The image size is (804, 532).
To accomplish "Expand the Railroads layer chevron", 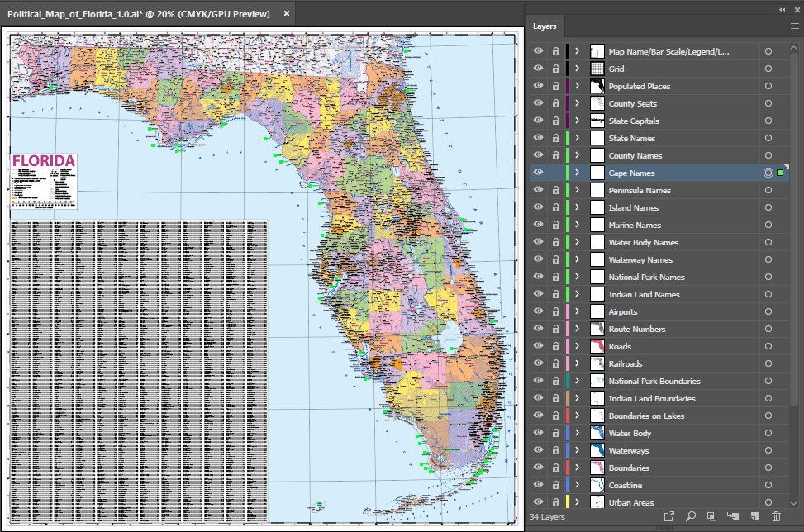I will 576,363.
